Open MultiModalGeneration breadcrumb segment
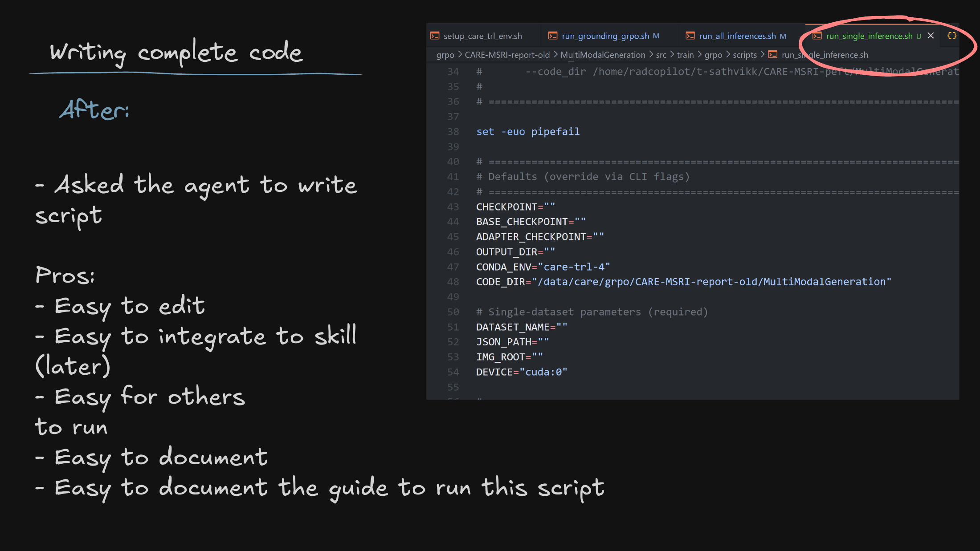980x551 pixels. [x=603, y=55]
